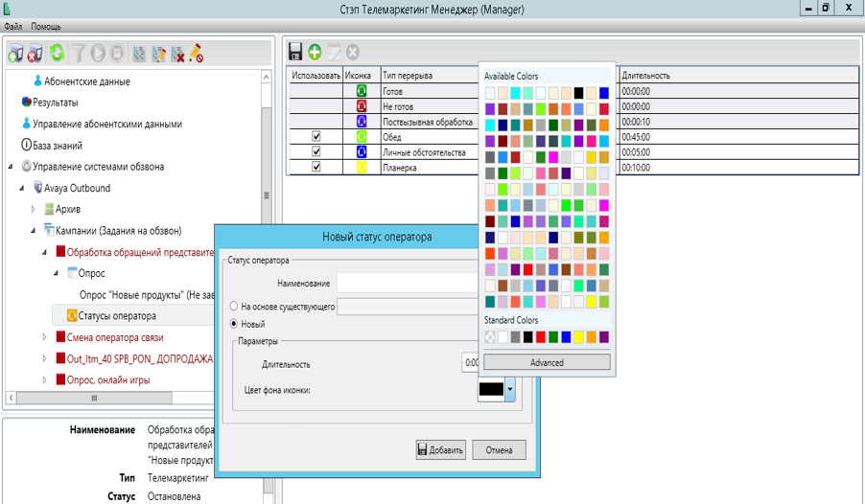This screenshot has width=865, height=504.
Task: Click the red headset icon in Не готов row
Action: (362, 106)
